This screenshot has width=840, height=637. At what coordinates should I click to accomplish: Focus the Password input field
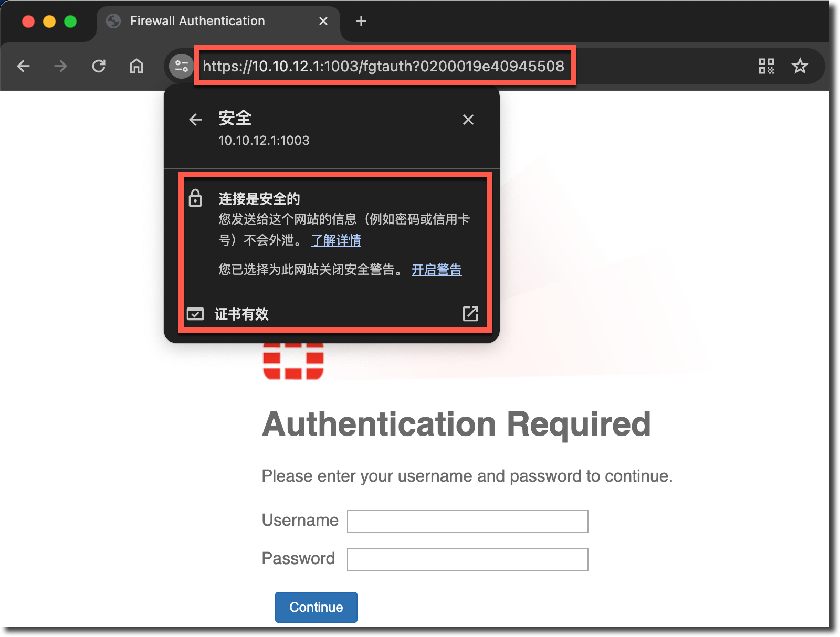pyautogui.click(x=467, y=559)
